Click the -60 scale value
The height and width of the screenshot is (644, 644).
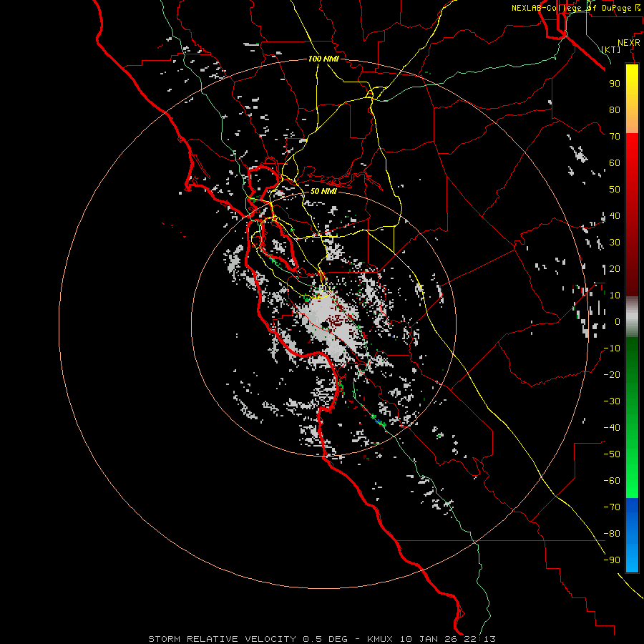point(612,481)
